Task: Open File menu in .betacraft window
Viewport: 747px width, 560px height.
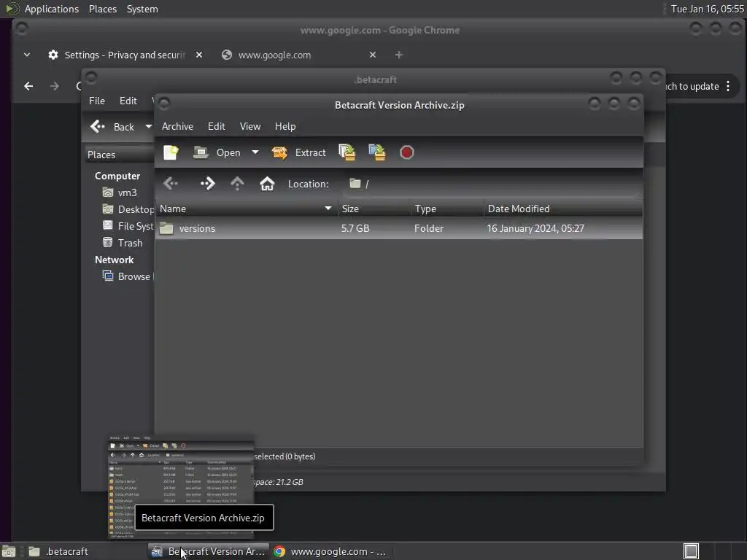Action: (x=97, y=101)
